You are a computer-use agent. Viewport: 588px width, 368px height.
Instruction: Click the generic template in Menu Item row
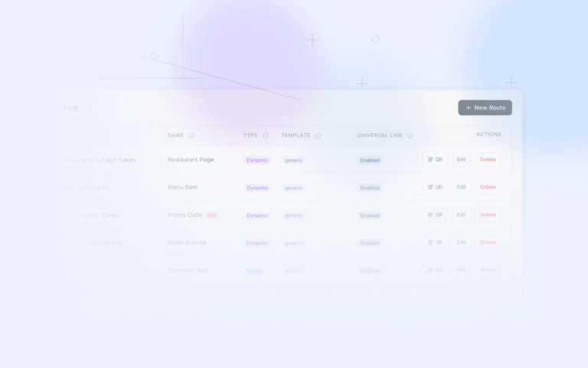click(293, 188)
